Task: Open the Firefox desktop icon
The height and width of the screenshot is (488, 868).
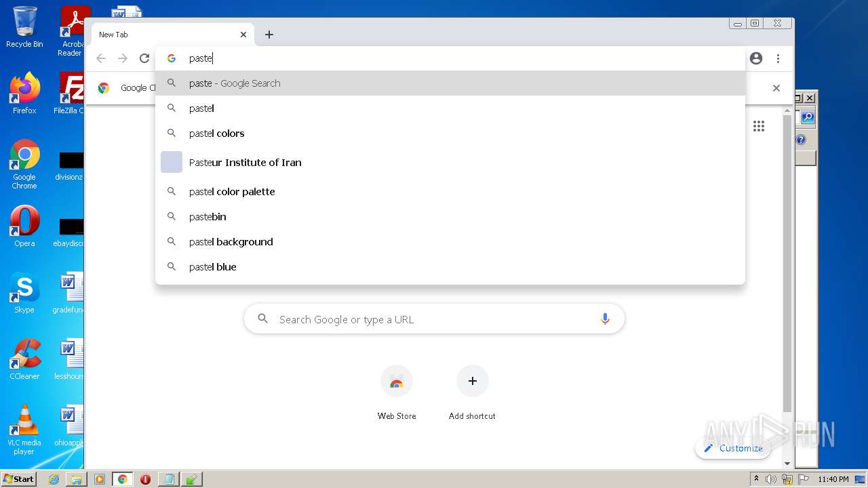Action: [24, 93]
